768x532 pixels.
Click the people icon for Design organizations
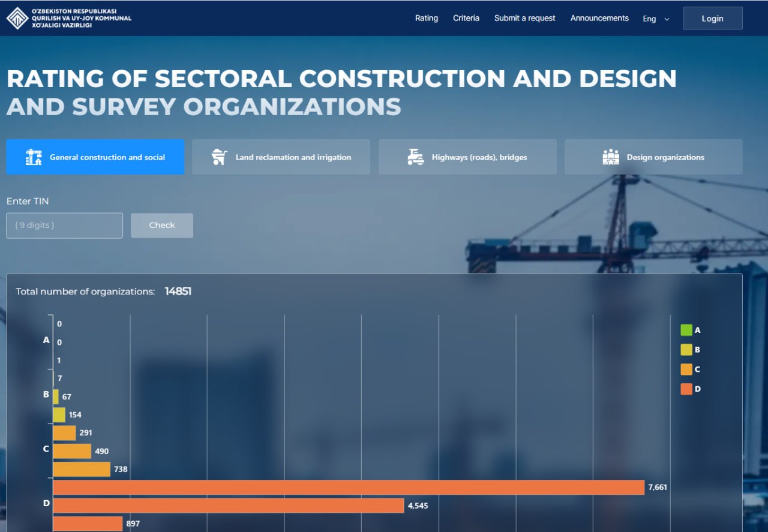610,157
